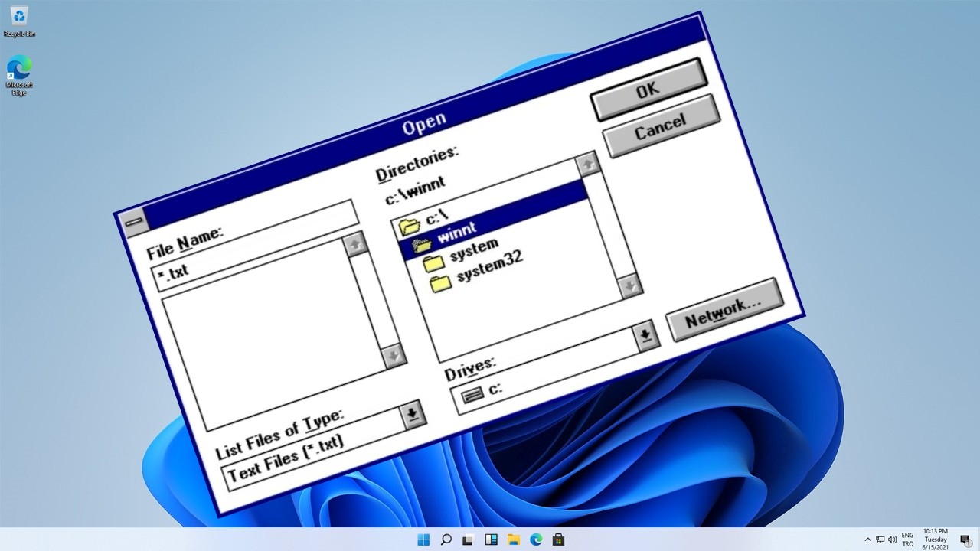This screenshot has height=551, width=980.
Task: Open the dialog's system control menu box
Action: (x=134, y=222)
